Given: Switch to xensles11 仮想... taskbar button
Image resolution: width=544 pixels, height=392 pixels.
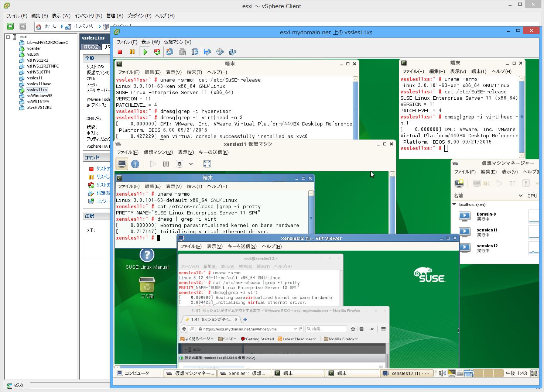Looking at the screenshot, I should 244,373.
